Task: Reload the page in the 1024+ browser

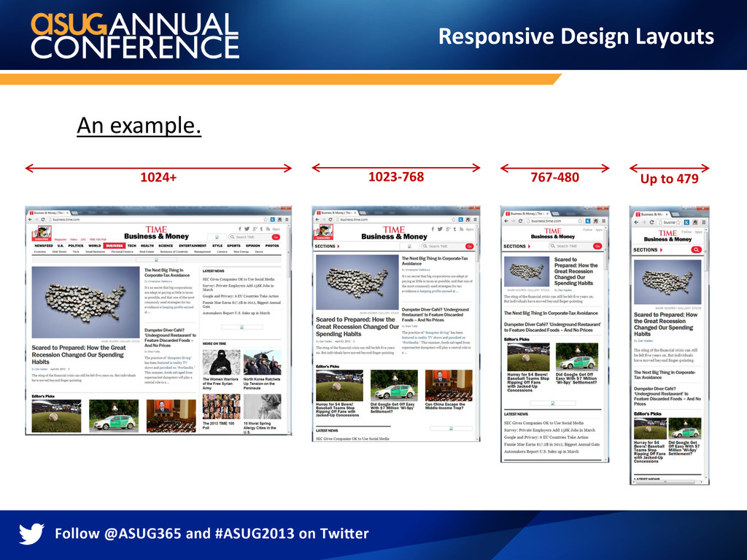Action: (x=43, y=219)
